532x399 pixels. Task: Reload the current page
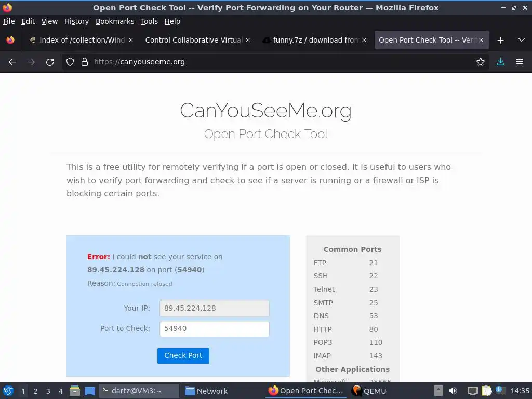pos(50,62)
